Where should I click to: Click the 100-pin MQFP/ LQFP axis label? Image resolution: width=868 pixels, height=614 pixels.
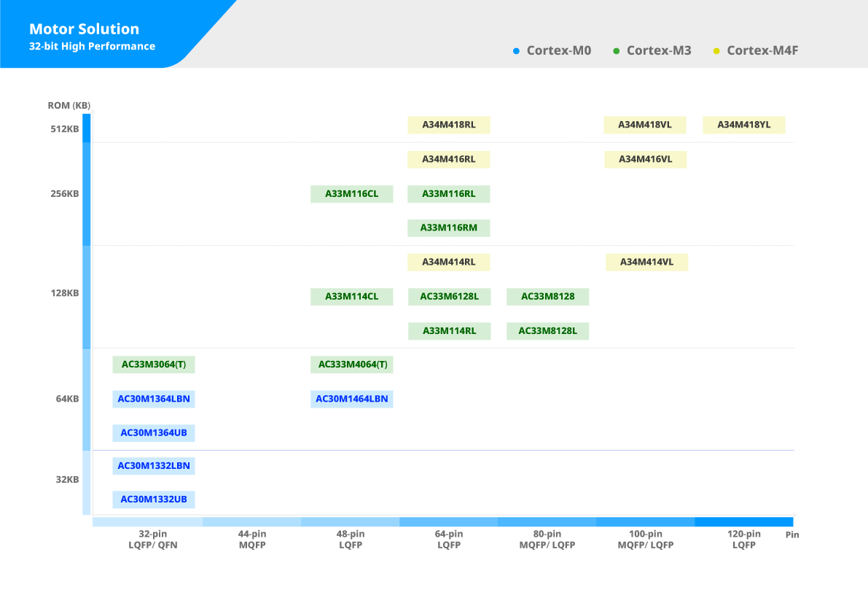pyautogui.click(x=646, y=540)
